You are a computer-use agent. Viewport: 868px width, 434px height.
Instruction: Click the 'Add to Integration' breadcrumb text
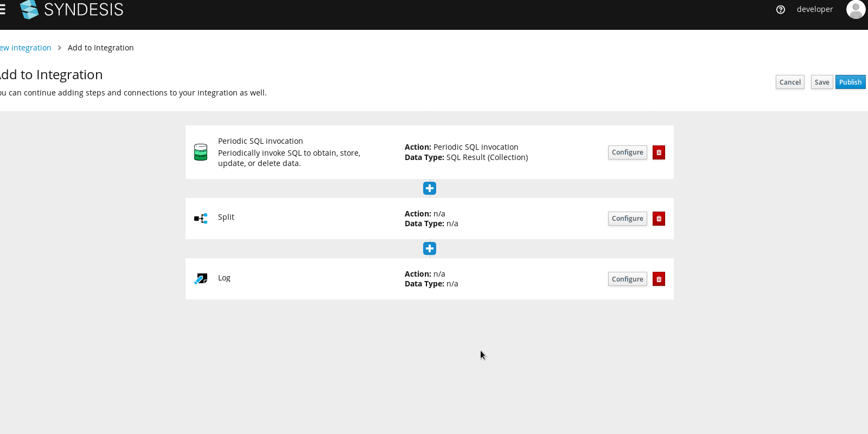coord(100,48)
